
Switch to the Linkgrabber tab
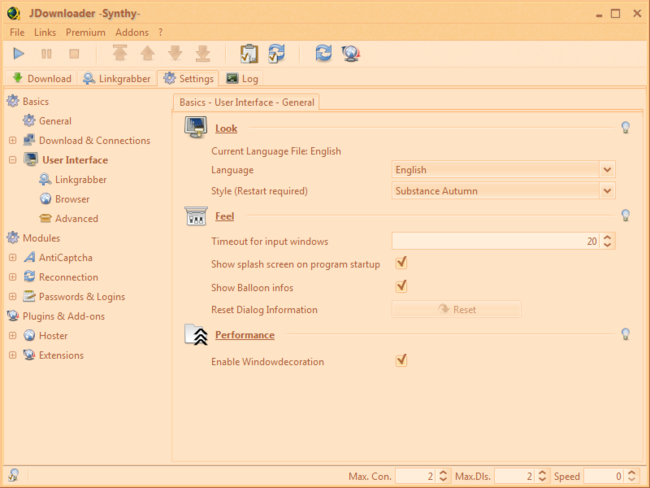[x=117, y=78]
